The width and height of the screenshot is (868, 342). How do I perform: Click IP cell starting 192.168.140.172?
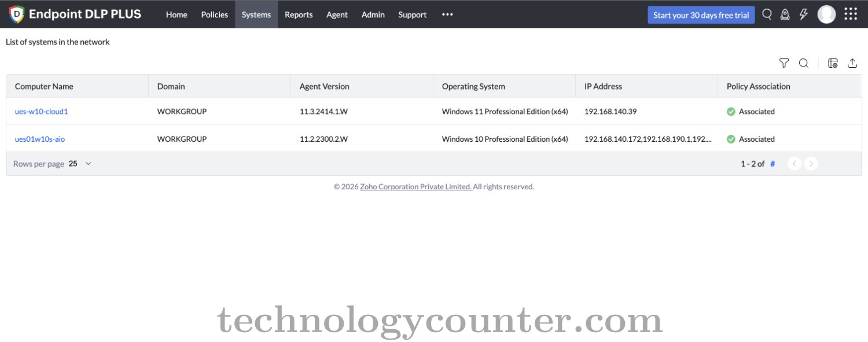(x=648, y=139)
